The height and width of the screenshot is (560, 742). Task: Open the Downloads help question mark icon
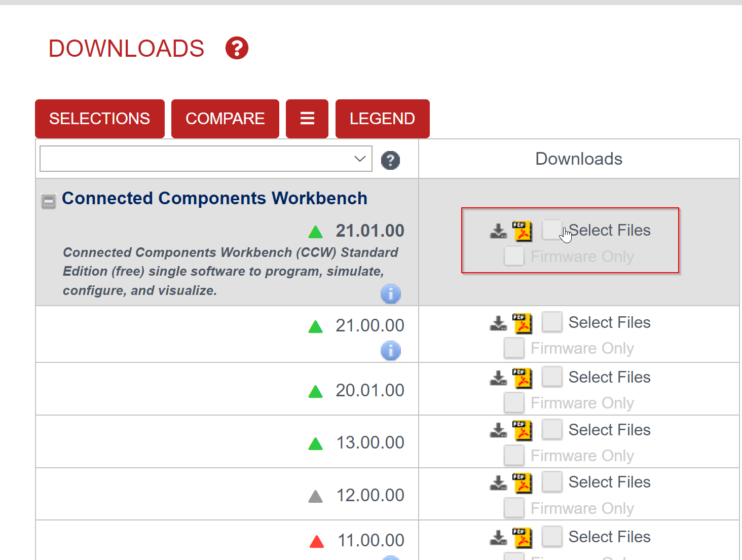(237, 48)
